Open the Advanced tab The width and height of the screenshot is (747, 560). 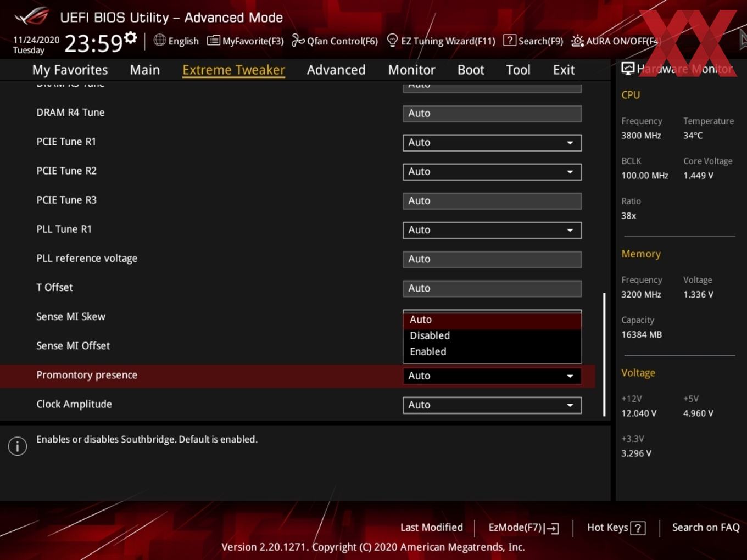[x=336, y=70]
